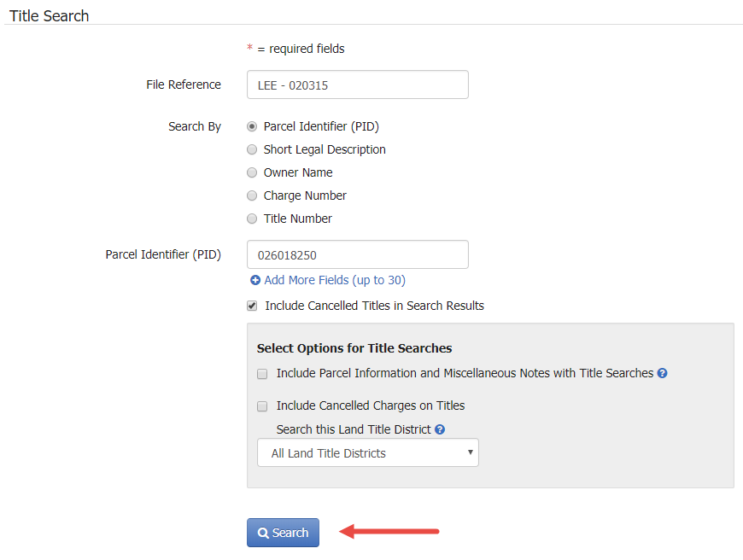
Task: Click the help icon beside Parcel Information option
Action: click(663, 373)
